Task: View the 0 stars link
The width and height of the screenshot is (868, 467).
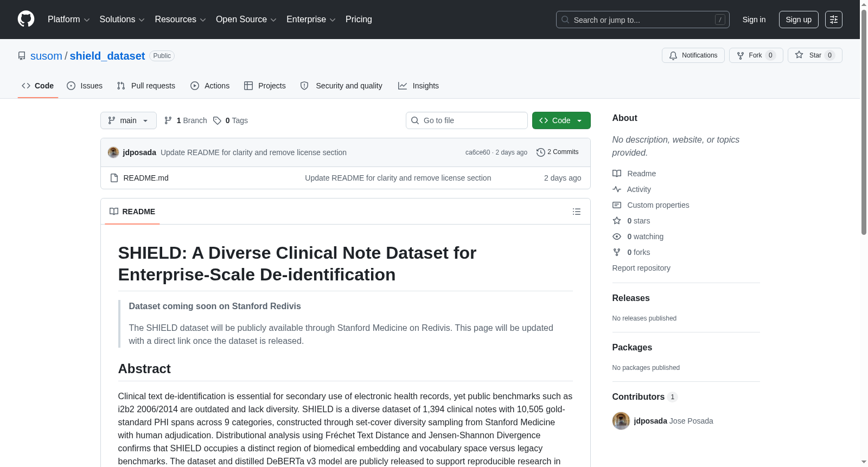Action: pyautogui.click(x=631, y=221)
